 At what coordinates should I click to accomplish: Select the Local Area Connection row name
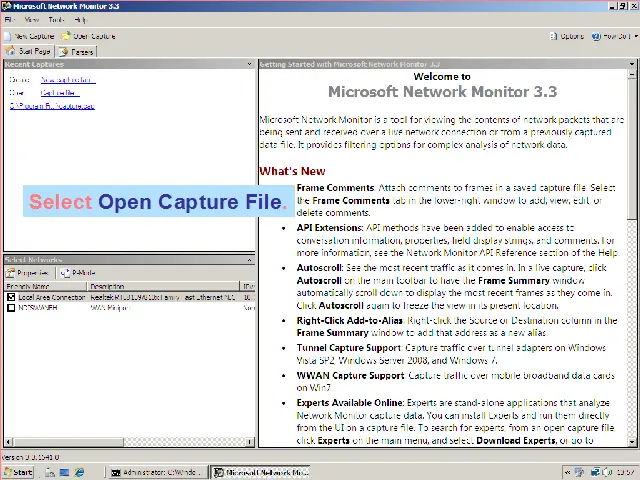click(52, 297)
